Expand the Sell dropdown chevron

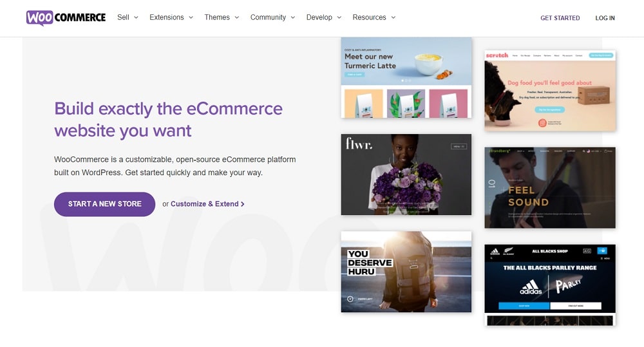[x=136, y=17]
